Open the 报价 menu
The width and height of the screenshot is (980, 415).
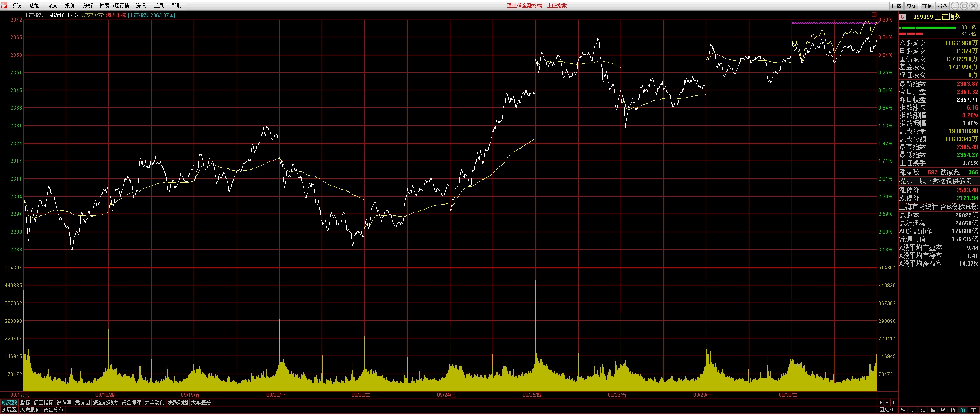(70, 6)
